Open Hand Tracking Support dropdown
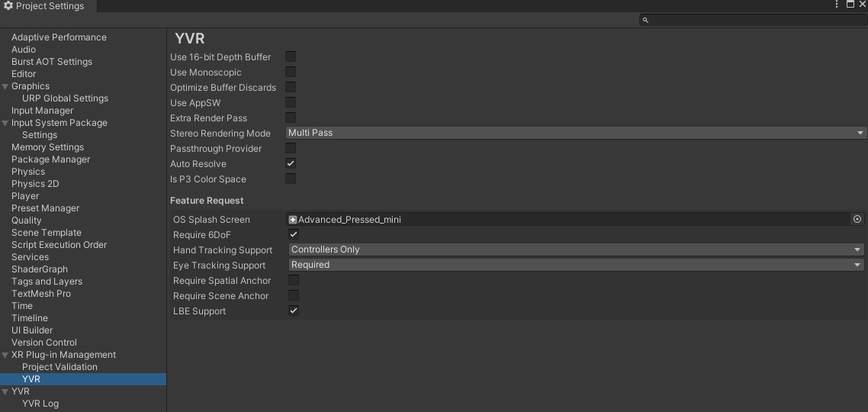 click(575, 249)
